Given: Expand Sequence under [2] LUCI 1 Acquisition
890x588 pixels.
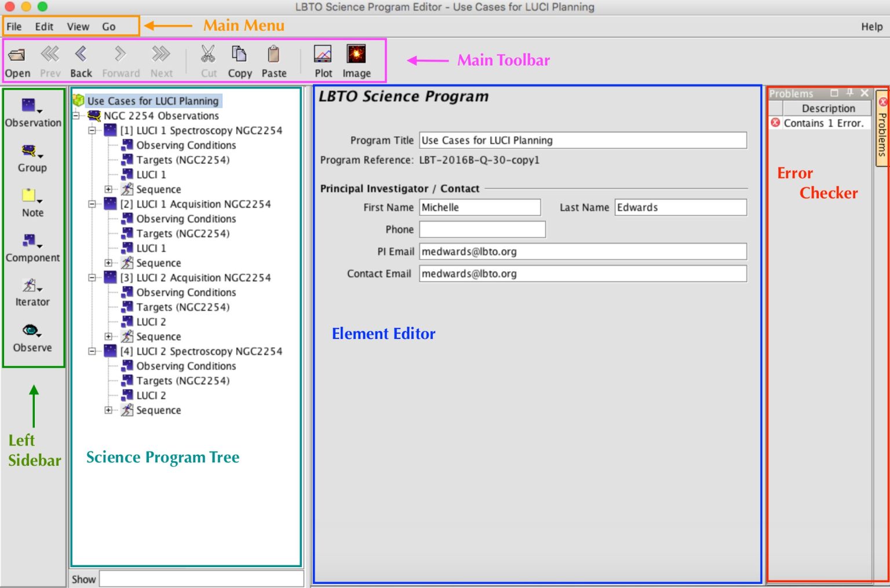Looking at the screenshot, I should click(x=108, y=263).
